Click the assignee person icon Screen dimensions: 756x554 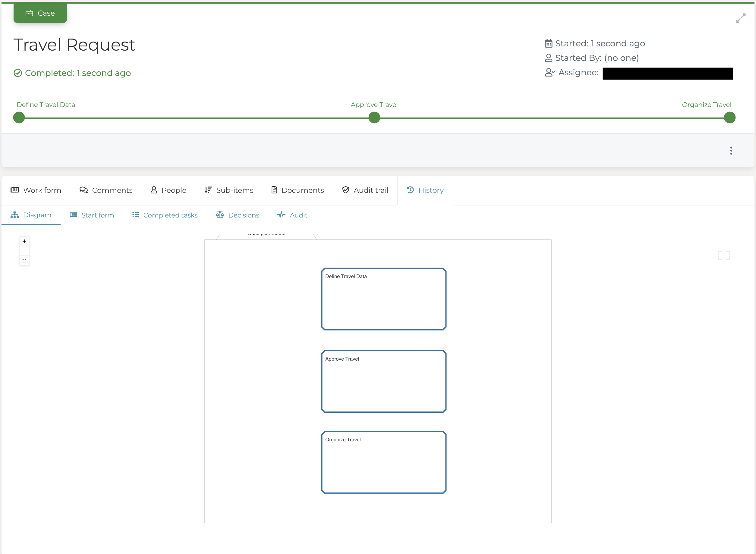[x=549, y=72]
